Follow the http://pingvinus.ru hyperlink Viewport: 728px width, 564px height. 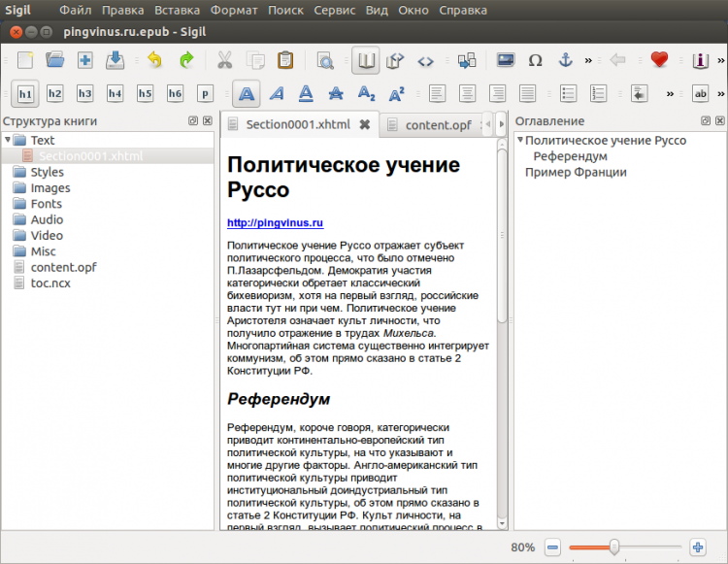click(275, 223)
